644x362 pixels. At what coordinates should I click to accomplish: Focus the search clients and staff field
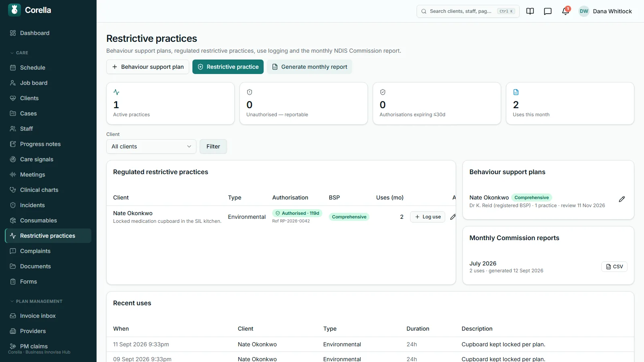click(x=468, y=11)
